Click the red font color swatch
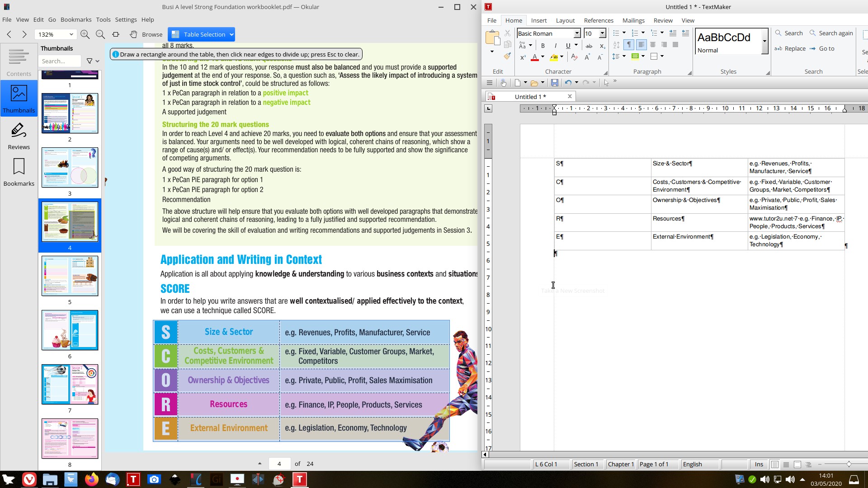Screen dimensions: 868x488 pos(535,57)
